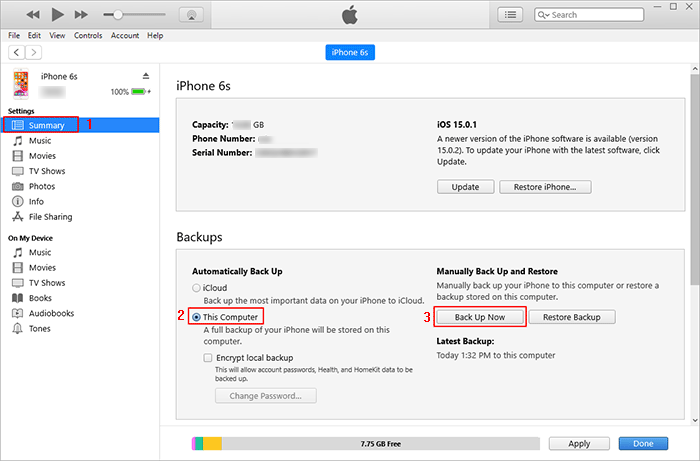Open the Account menu

pos(125,35)
